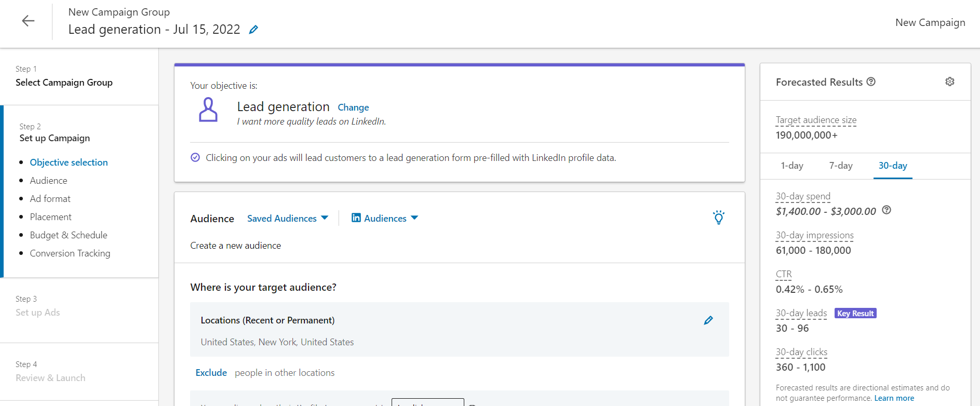Viewport: 980px width, 406px height.
Task: Open Forecasted Results settings gear
Action: click(x=949, y=82)
